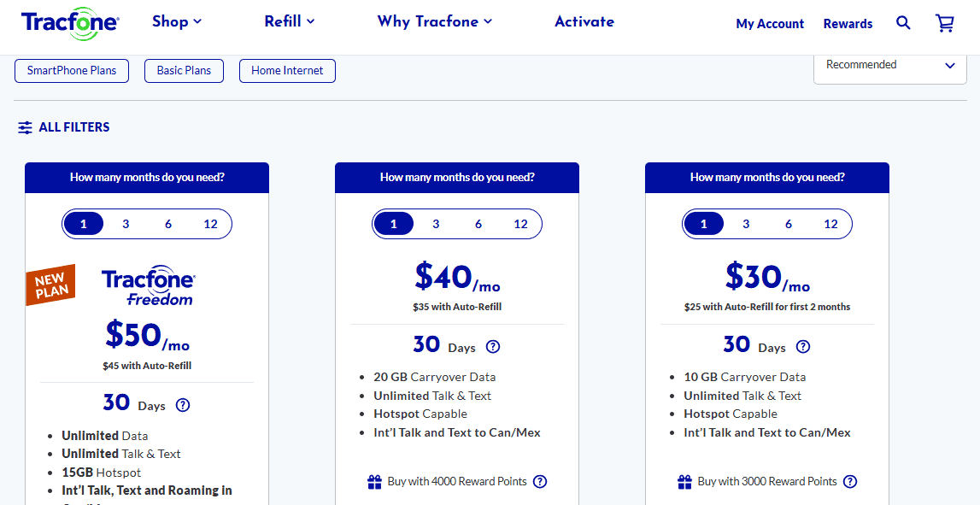Click the NEW PLAN badge on the Freedom card
980x505 pixels.
point(50,284)
